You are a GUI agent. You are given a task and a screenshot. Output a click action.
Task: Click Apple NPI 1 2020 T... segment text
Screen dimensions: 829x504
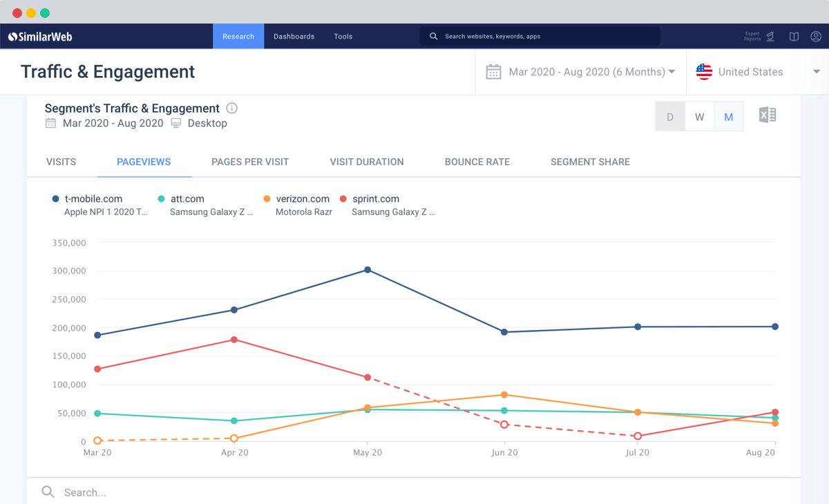point(106,213)
